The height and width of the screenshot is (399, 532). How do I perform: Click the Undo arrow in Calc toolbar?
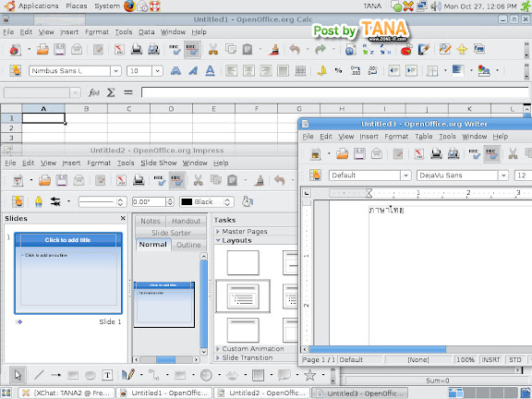point(295,50)
